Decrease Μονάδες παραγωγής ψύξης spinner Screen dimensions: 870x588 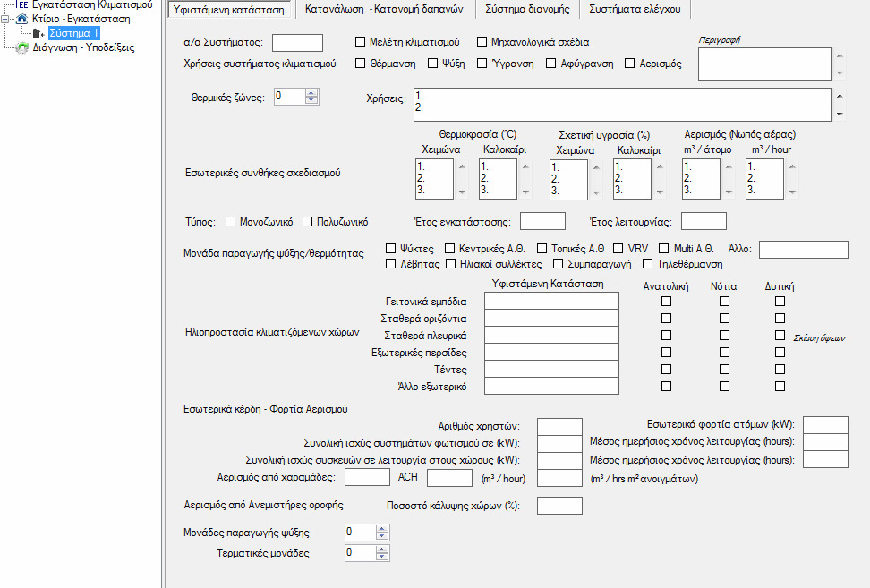pos(381,536)
